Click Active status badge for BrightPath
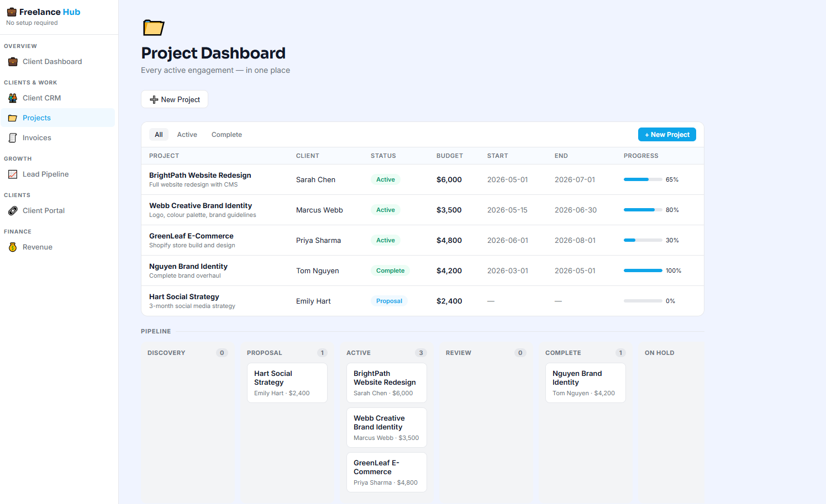This screenshot has width=826, height=504. click(x=386, y=179)
